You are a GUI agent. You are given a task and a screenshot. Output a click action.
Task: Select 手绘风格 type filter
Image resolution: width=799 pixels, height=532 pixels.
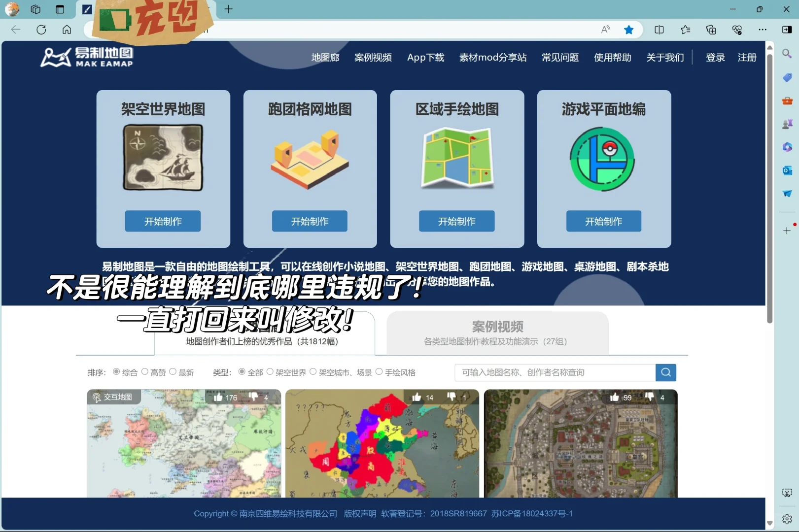click(x=379, y=372)
